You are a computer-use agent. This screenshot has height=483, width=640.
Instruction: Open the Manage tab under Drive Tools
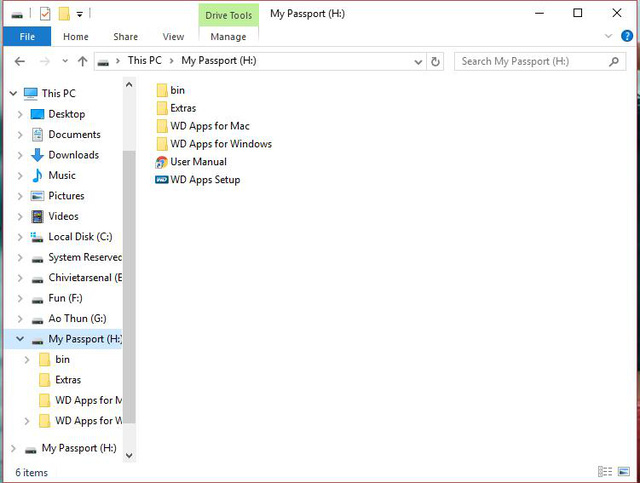click(228, 37)
